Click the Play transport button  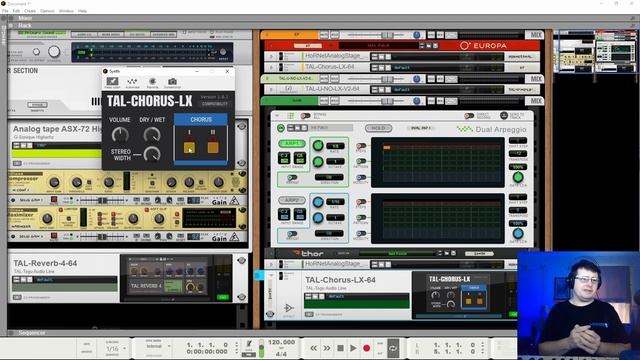(x=353, y=348)
